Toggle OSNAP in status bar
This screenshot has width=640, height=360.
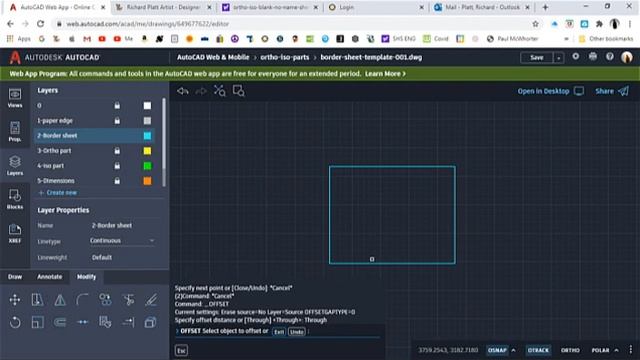coord(497,350)
